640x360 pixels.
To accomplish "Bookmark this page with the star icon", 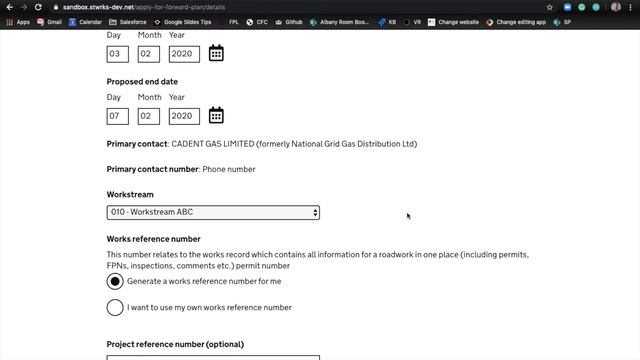I will click(550, 7).
